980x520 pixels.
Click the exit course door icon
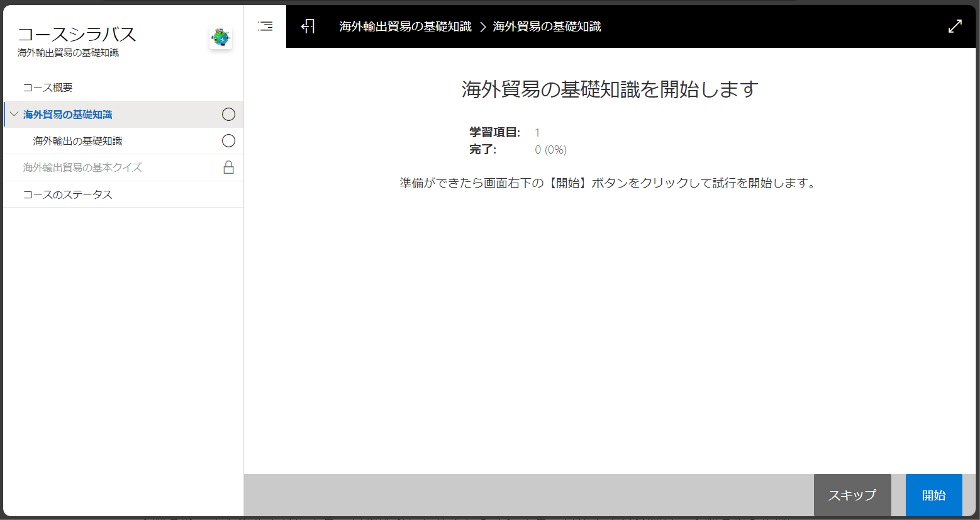(308, 26)
